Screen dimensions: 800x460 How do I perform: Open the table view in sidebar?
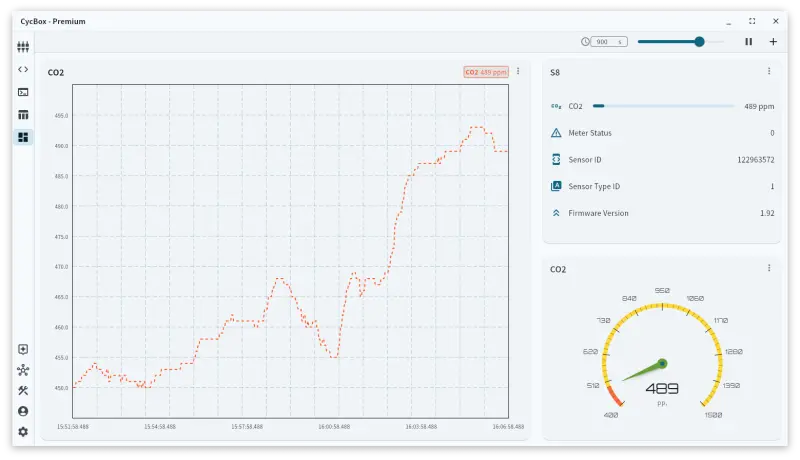(23, 115)
